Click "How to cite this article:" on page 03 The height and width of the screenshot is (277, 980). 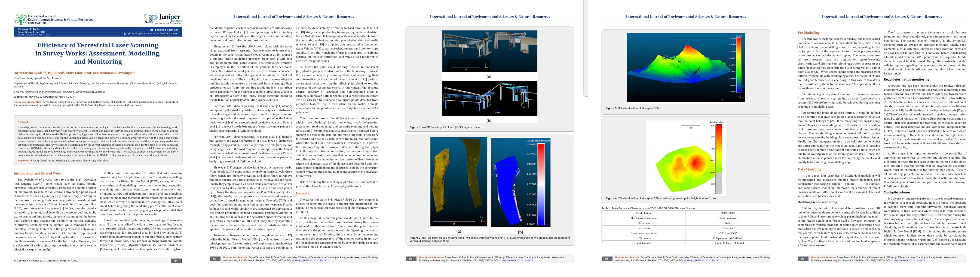point(432,258)
